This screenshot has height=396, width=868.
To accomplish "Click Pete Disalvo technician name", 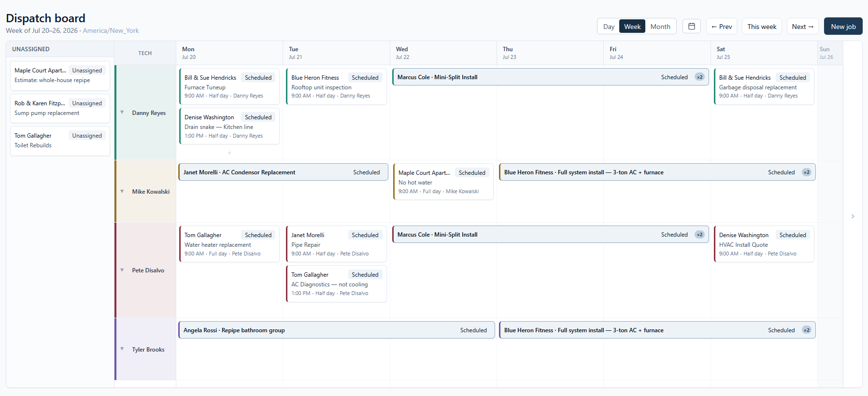I will (148, 270).
